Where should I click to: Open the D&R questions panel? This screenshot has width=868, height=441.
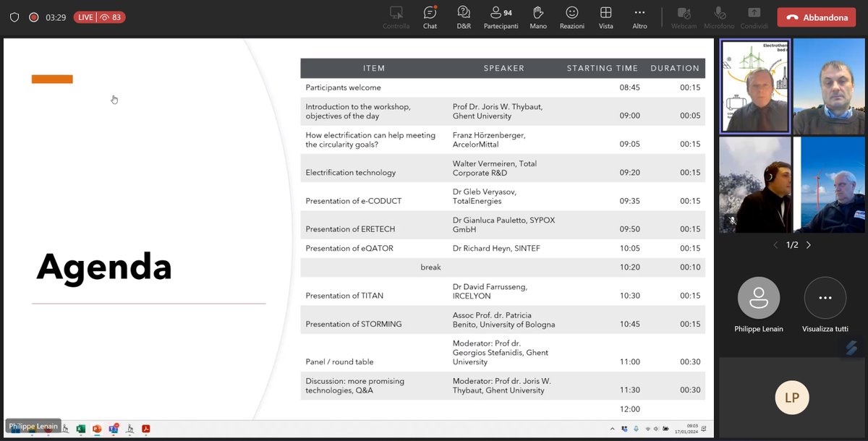464,17
